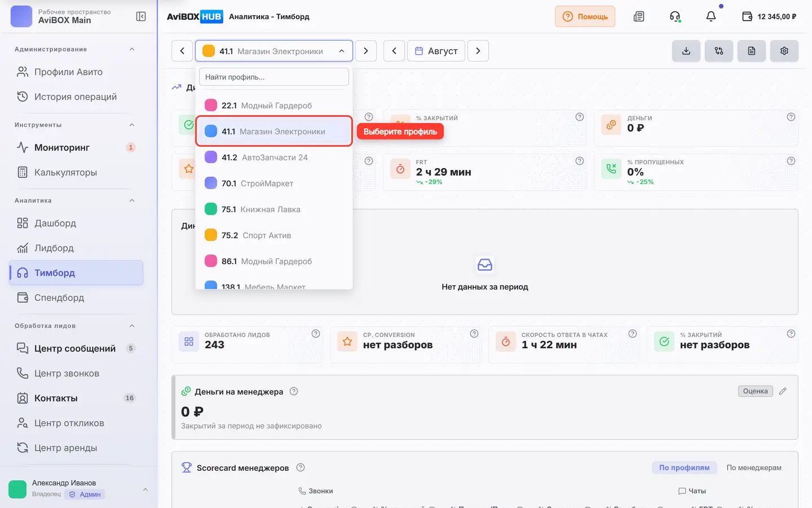Go to next profile arrow

366,51
